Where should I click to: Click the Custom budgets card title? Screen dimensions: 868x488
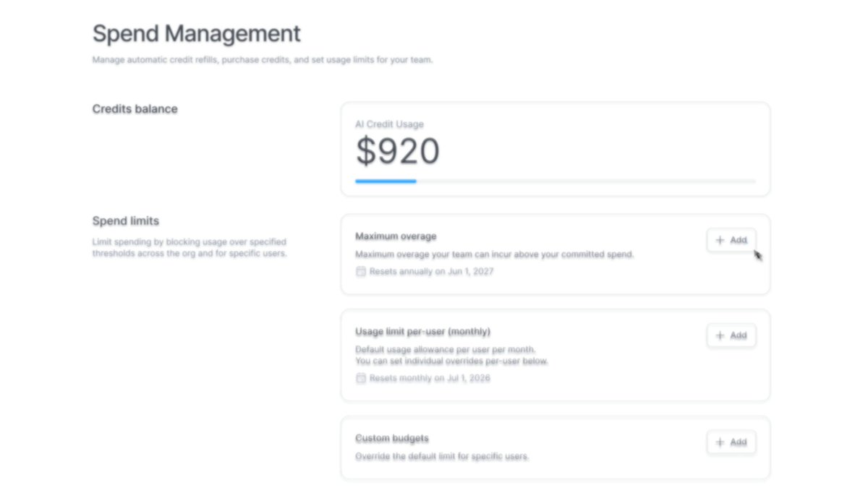click(x=392, y=439)
